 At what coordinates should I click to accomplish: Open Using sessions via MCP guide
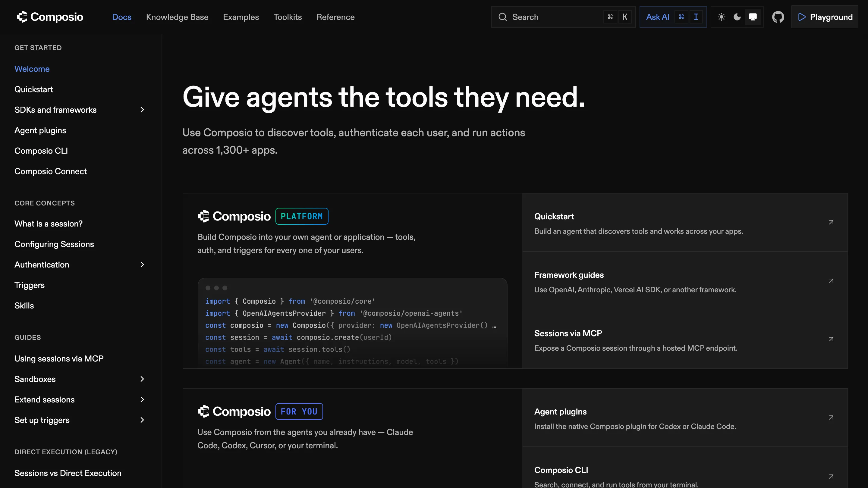[x=59, y=359]
